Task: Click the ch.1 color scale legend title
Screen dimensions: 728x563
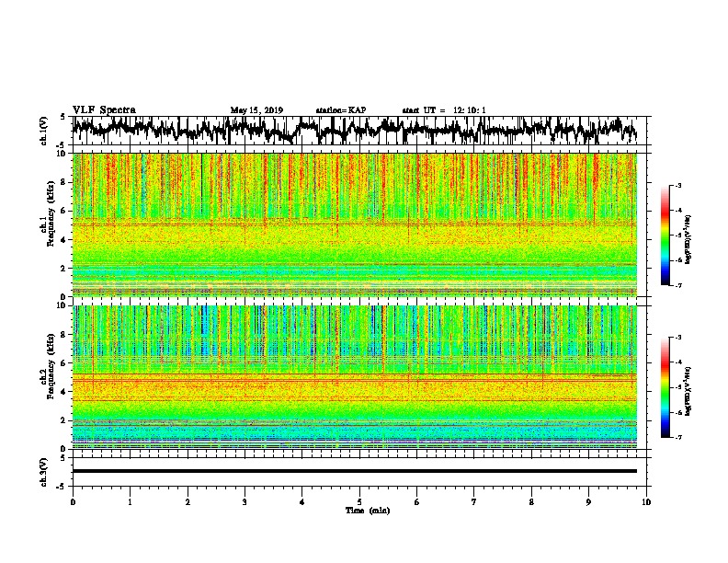Action: point(688,240)
